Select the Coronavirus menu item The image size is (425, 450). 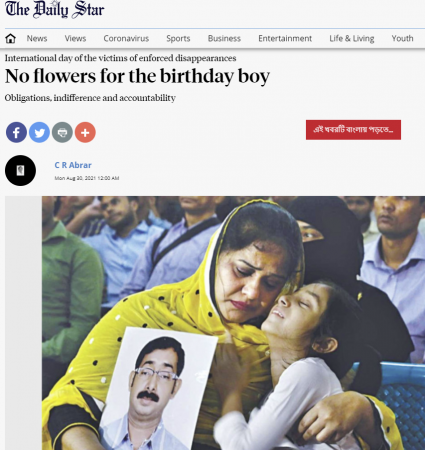click(x=126, y=39)
